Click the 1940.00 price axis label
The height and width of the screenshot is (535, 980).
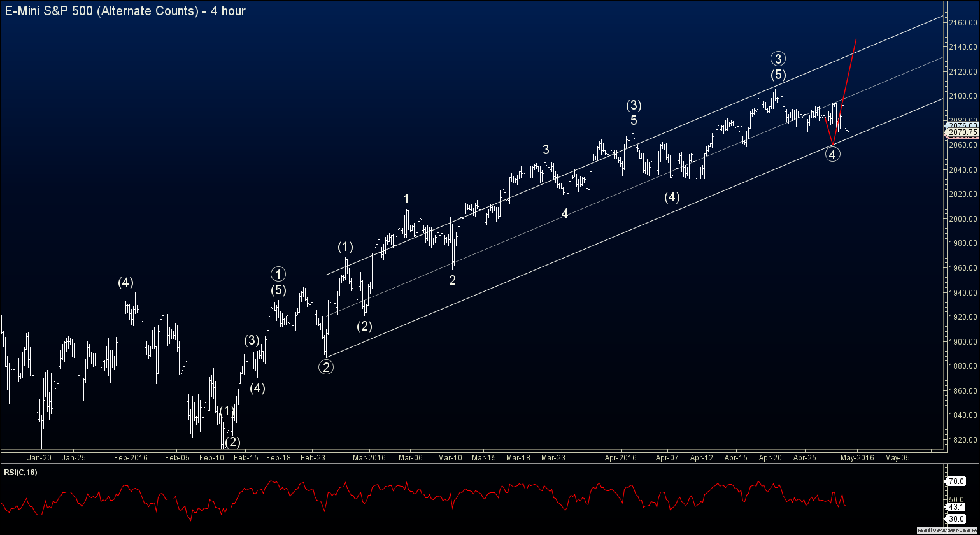pos(962,293)
